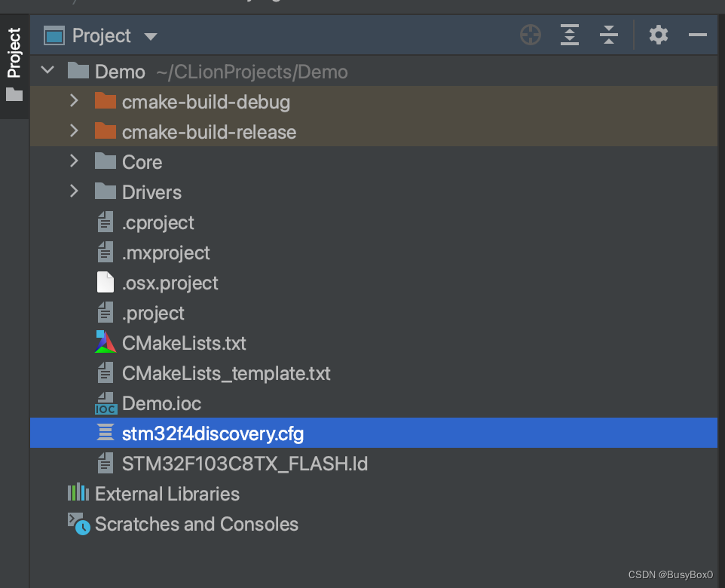The image size is (725, 588).
Task: Select the stm32f4discovery.cfg file
Action: coord(374,433)
